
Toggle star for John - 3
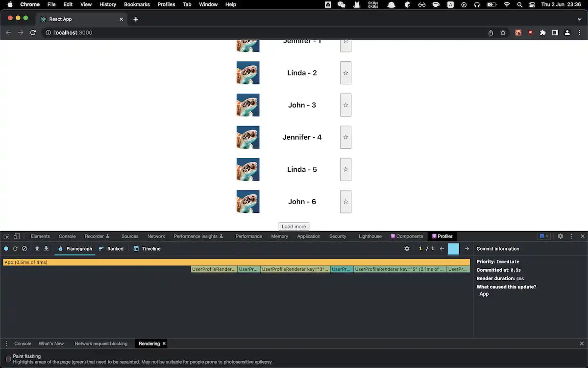pos(345,105)
